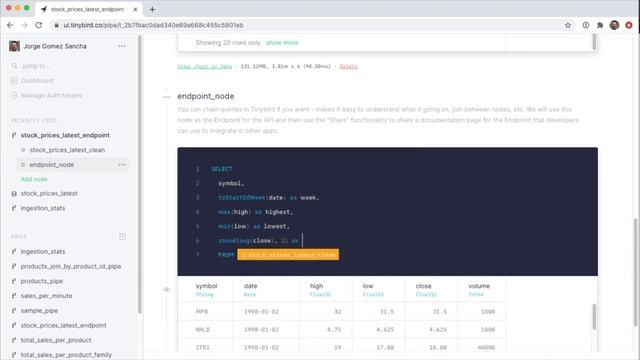Close the stock_prices_latest_endpoint browser tab
The width and height of the screenshot is (640, 360).
tap(135, 9)
